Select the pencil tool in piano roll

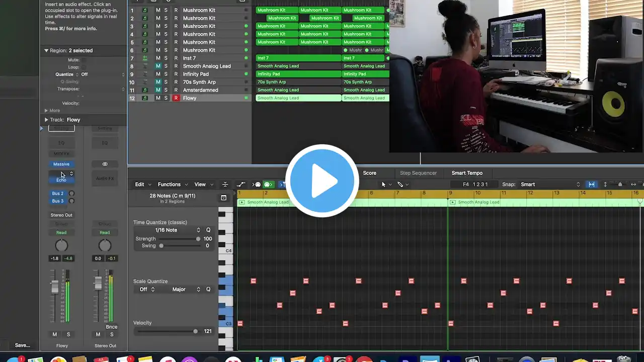[400, 185]
